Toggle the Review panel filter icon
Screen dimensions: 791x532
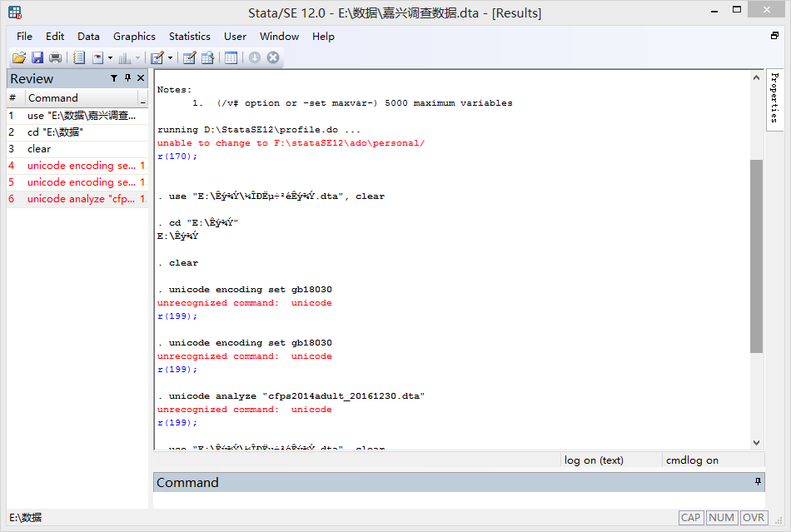[x=114, y=78]
